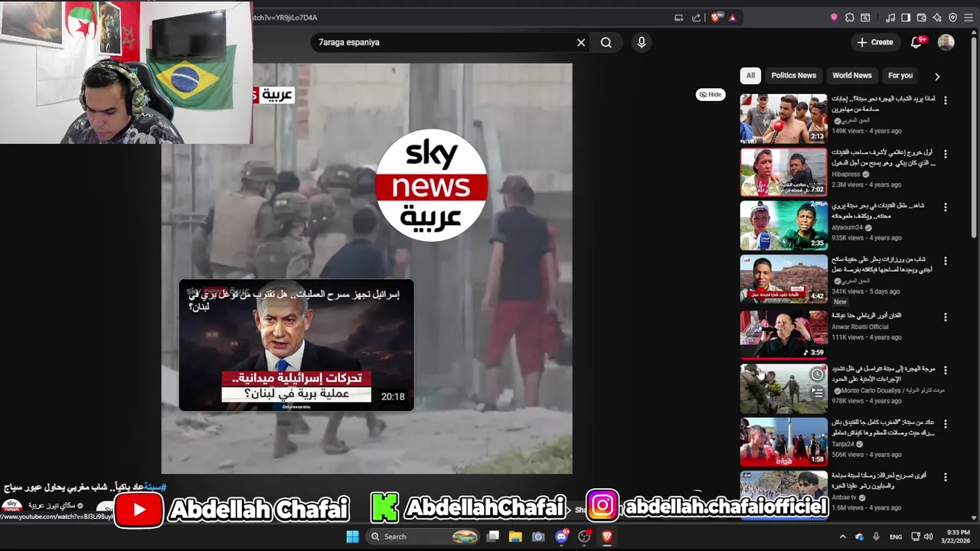Open options for the 341K views video

(x=945, y=261)
